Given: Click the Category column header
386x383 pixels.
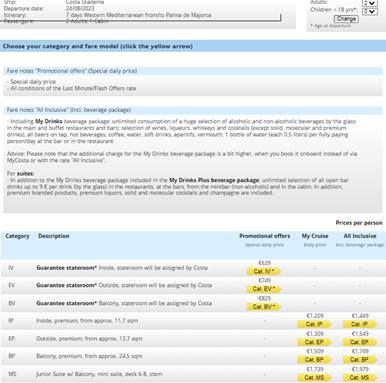Looking at the screenshot, I should coord(17,236).
